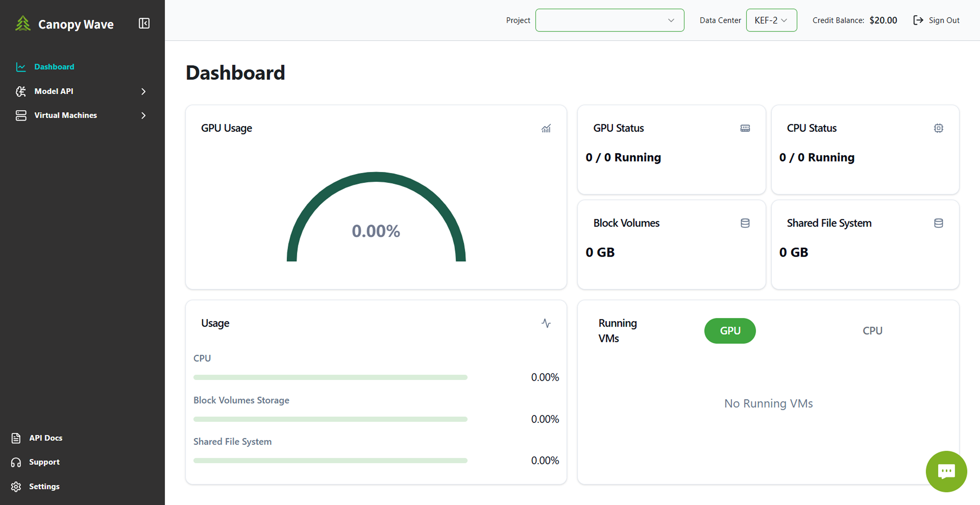Click the chart icon on GPU Usage card

point(546,129)
